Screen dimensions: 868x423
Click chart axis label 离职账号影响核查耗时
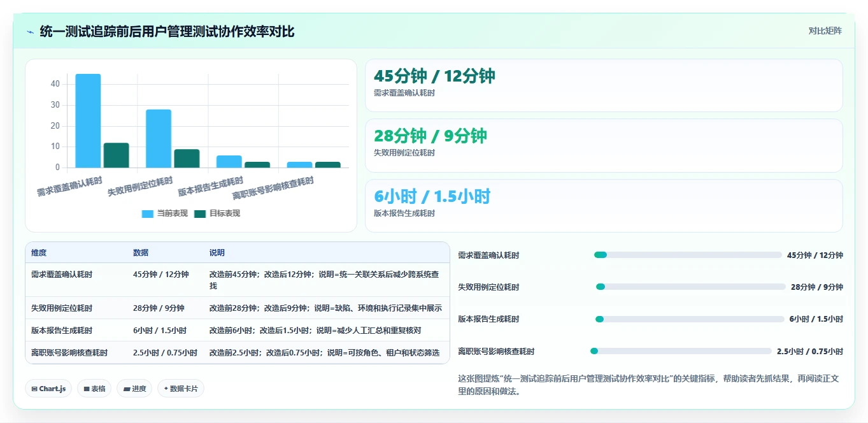pos(273,189)
